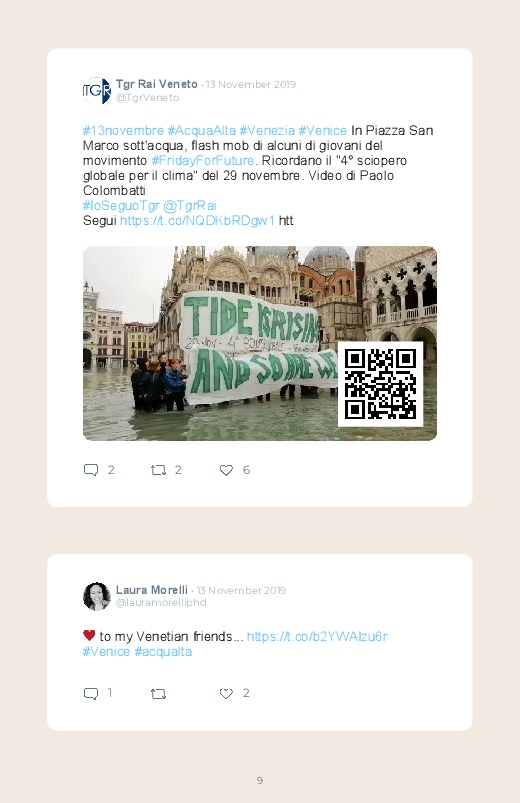
Task: Click the retweet icon on Tgr Rai Veneto tweet
Action: (158, 470)
